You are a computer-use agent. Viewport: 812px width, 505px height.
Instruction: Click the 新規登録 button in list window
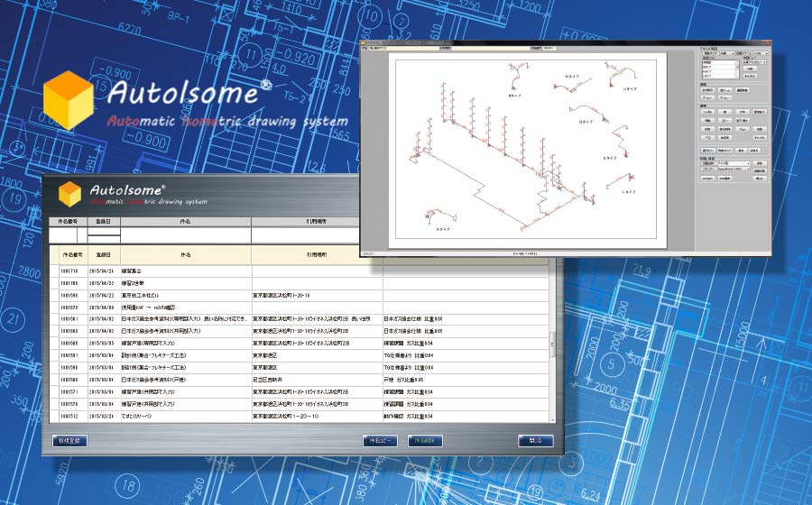click(x=69, y=441)
